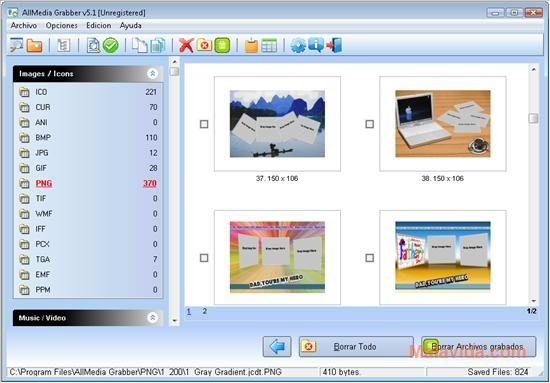This screenshot has width=550, height=383.
Task: Open the Opciones menu
Action: (x=62, y=26)
